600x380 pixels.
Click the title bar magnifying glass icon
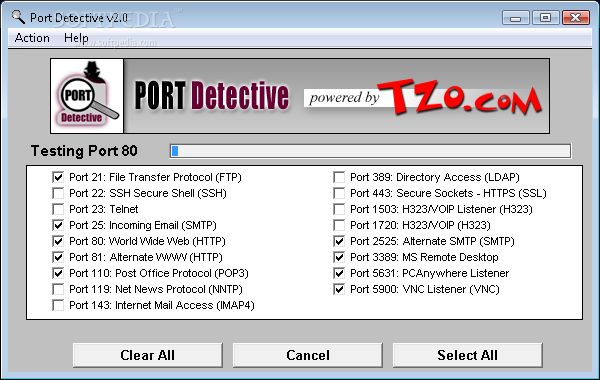(18, 17)
